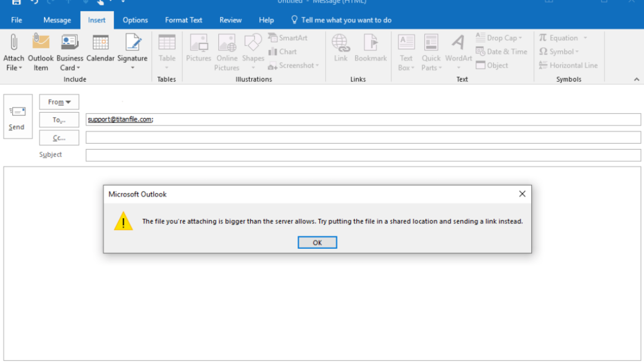Switch to the Review tab

click(230, 20)
